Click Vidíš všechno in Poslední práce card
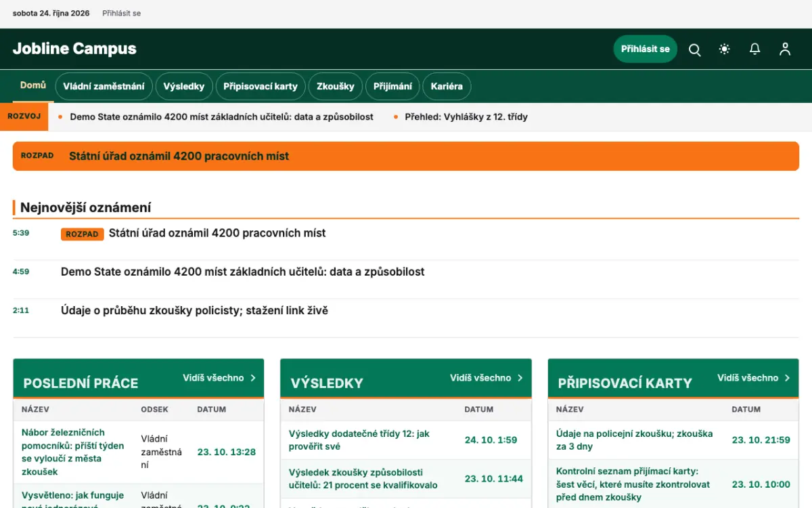 tap(219, 378)
